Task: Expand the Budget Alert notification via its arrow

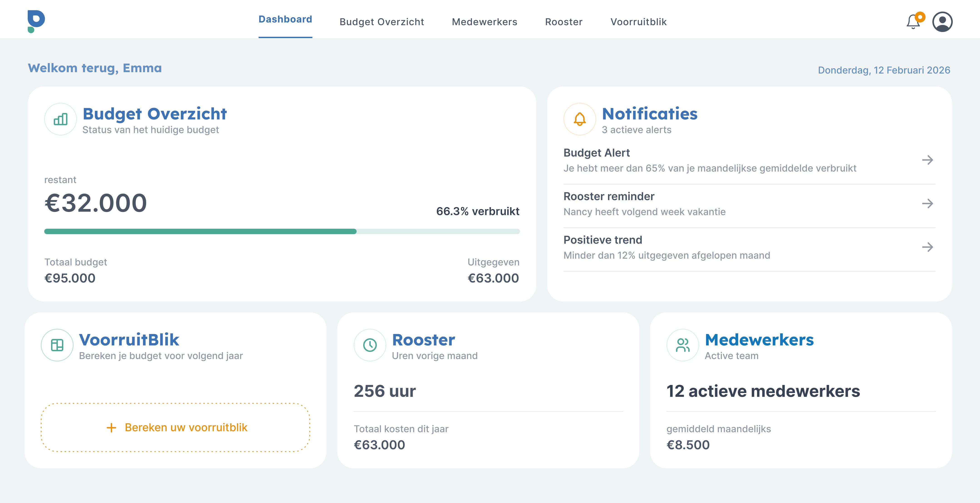Action: tap(928, 160)
